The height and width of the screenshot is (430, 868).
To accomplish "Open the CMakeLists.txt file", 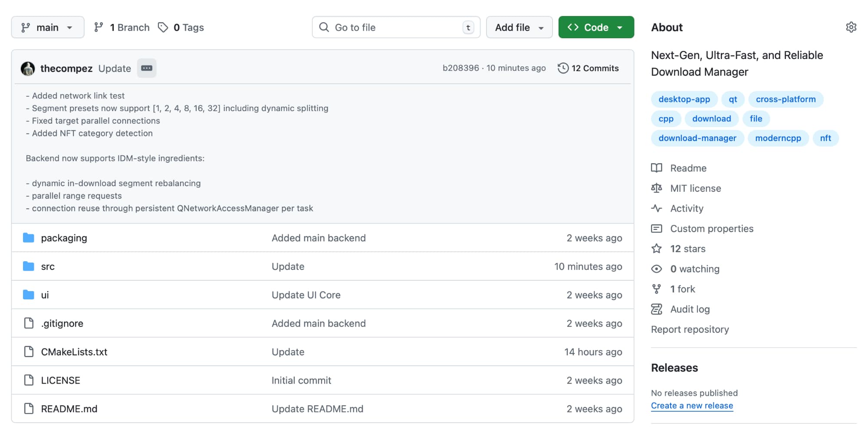I will coord(74,352).
